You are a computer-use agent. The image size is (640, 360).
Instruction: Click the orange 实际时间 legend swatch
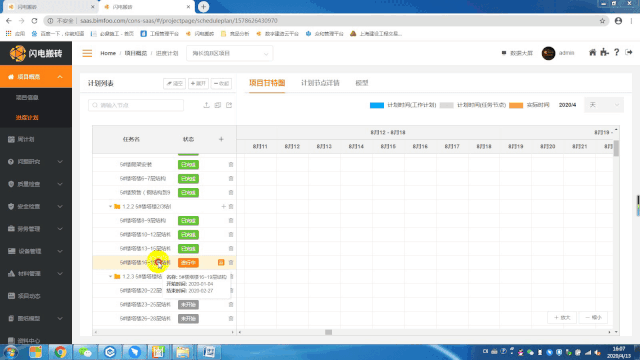[x=516, y=105]
